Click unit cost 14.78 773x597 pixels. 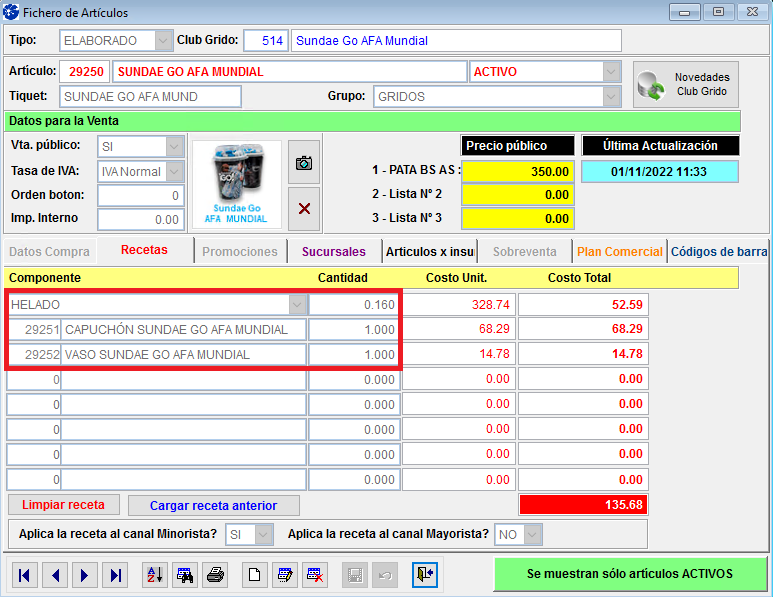point(459,354)
